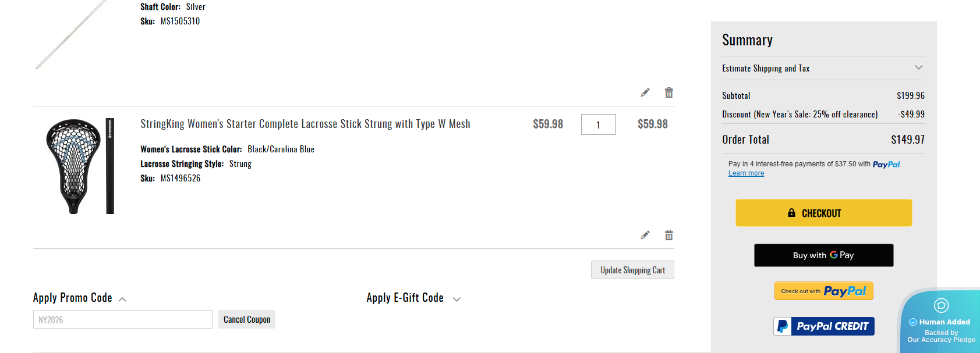Click Cancel Coupon button
The width and height of the screenshot is (980, 353).
(247, 319)
